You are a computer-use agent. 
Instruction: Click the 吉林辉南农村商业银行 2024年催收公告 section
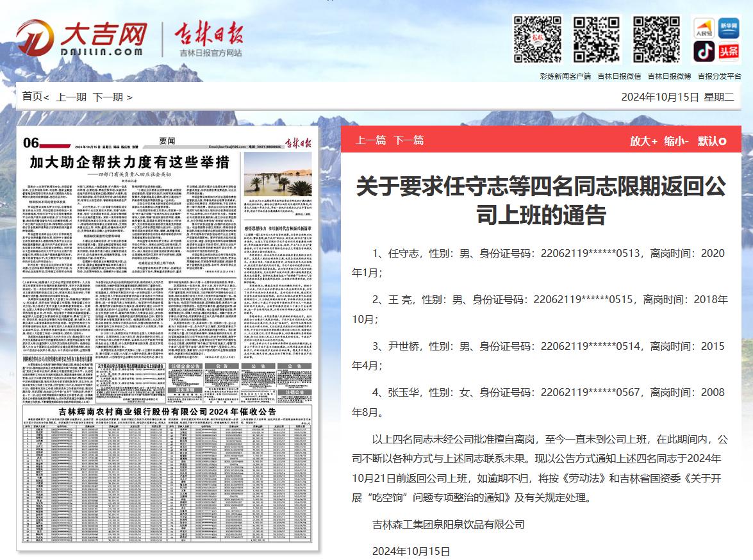[x=167, y=475]
